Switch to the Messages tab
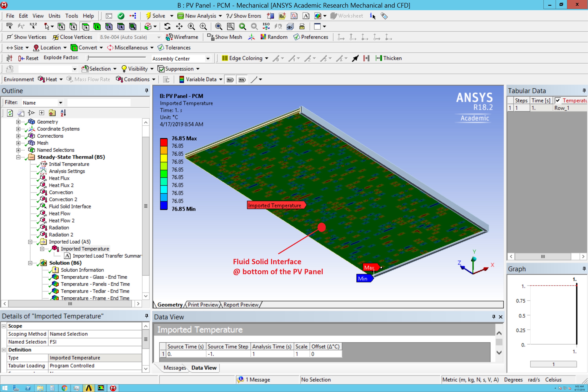This screenshot has height=392, width=588. 174,368
